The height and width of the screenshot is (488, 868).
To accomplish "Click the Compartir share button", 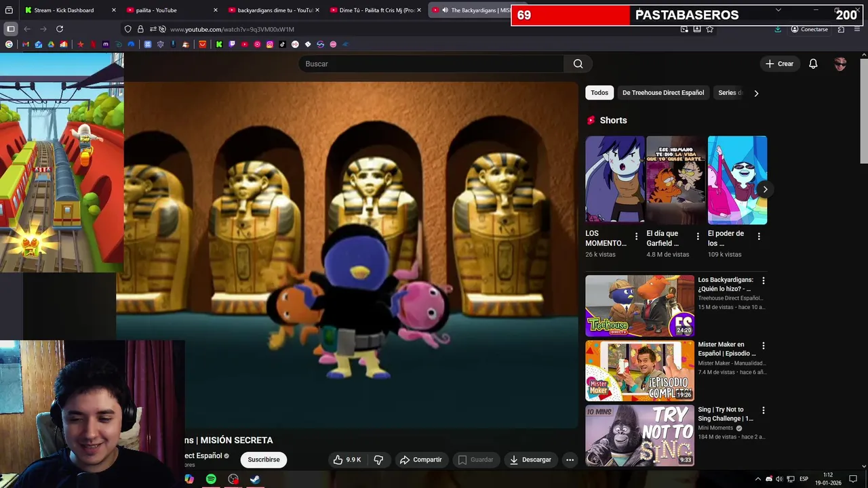I will 420,460.
